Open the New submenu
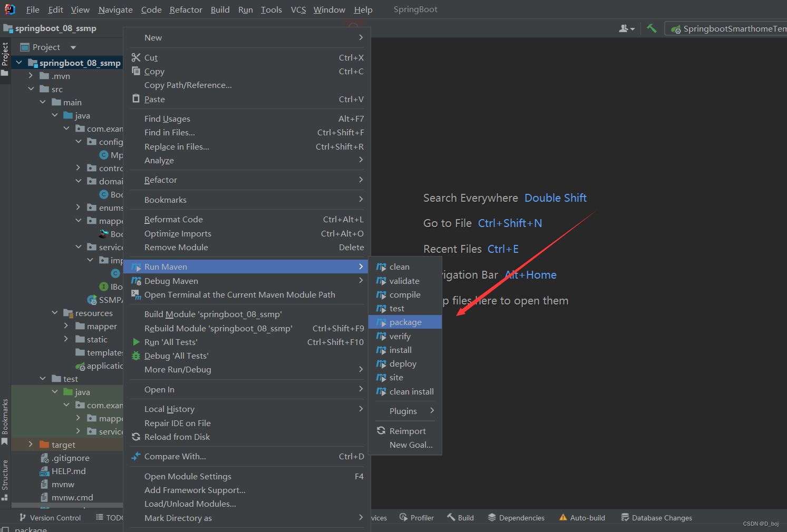 pos(247,38)
